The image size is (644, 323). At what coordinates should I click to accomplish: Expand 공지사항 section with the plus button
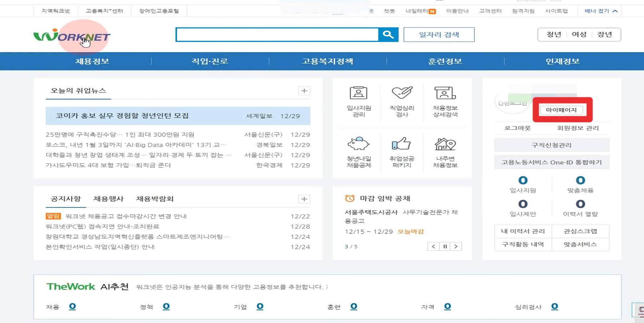(x=304, y=199)
